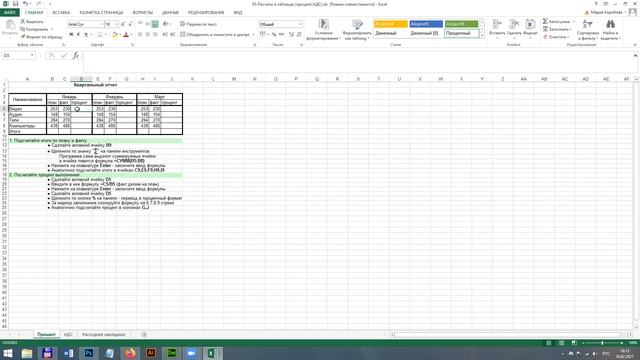
Task: Open Illustrator from the taskbar
Action: (x=151, y=353)
